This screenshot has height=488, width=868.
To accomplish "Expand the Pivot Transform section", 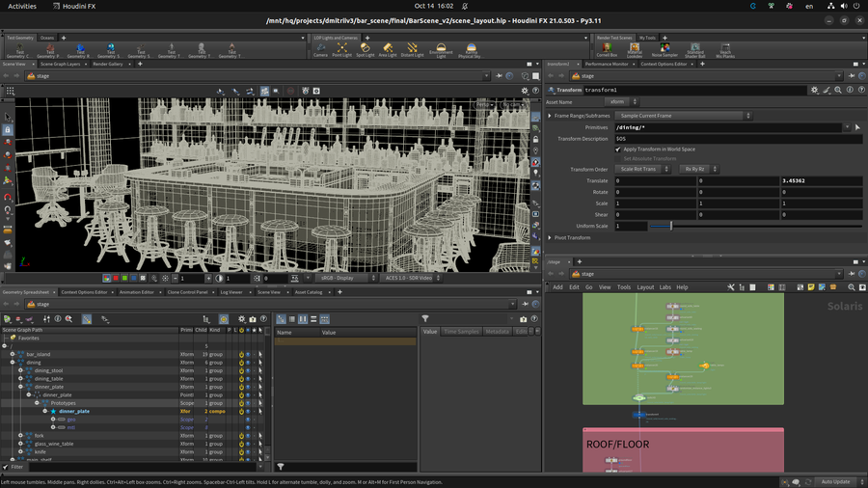I will [551, 237].
